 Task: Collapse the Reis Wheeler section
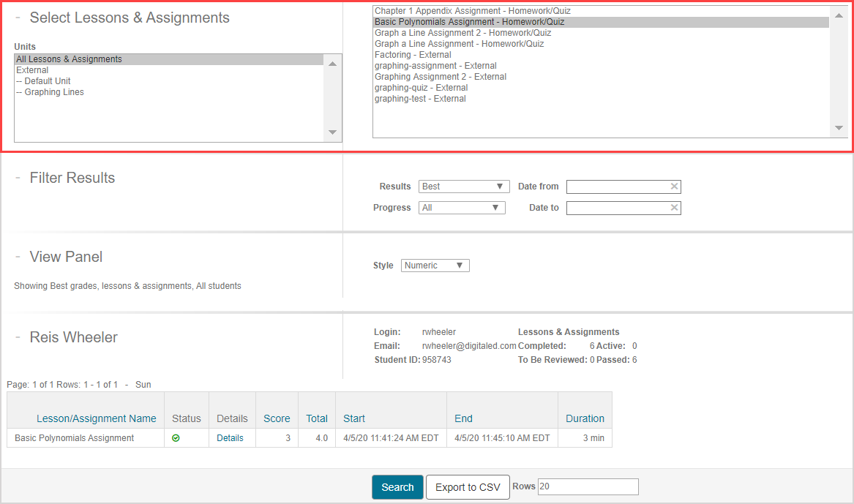click(18, 337)
